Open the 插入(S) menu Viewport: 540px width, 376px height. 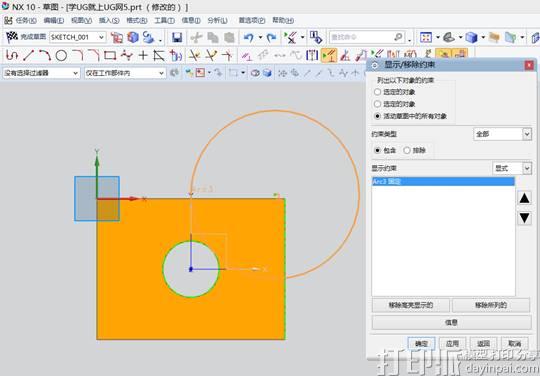pos(109,20)
